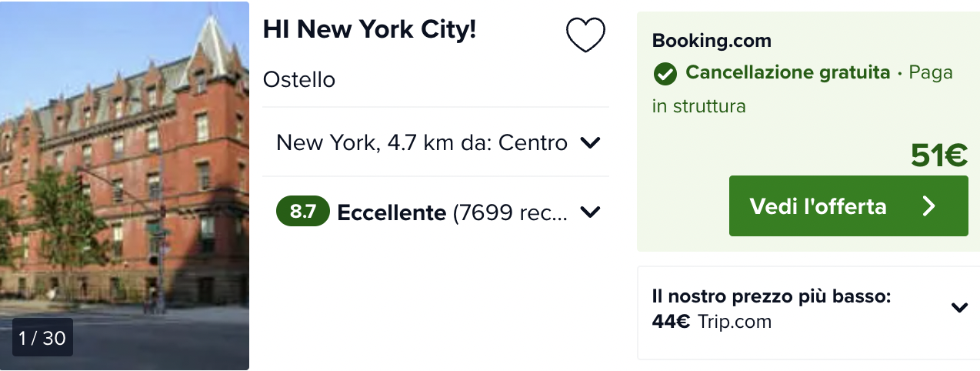This screenshot has height=371, width=980.
Task: Expand the lowest price panel chevron
Action: [x=959, y=308]
